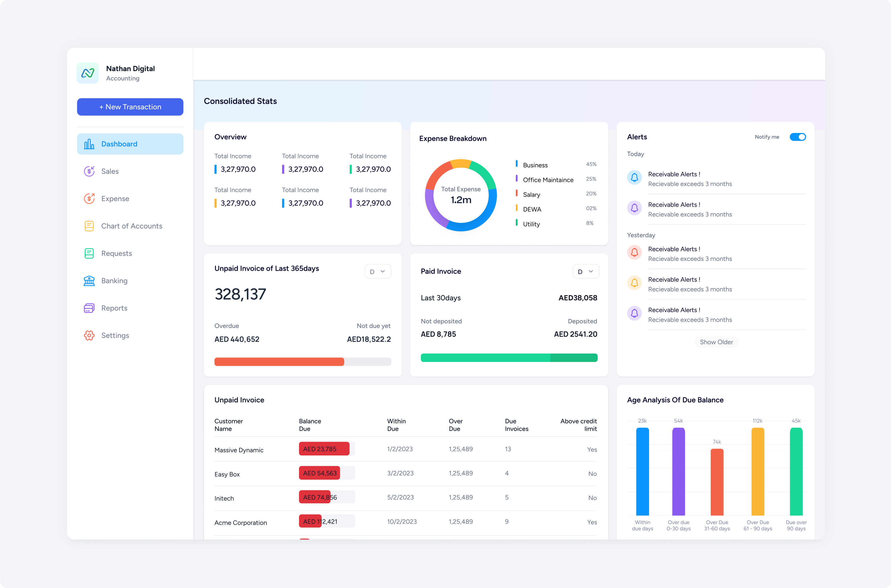Click the red bell icon under Yesterday
This screenshot has height=588, width=891.
point(634,252)
